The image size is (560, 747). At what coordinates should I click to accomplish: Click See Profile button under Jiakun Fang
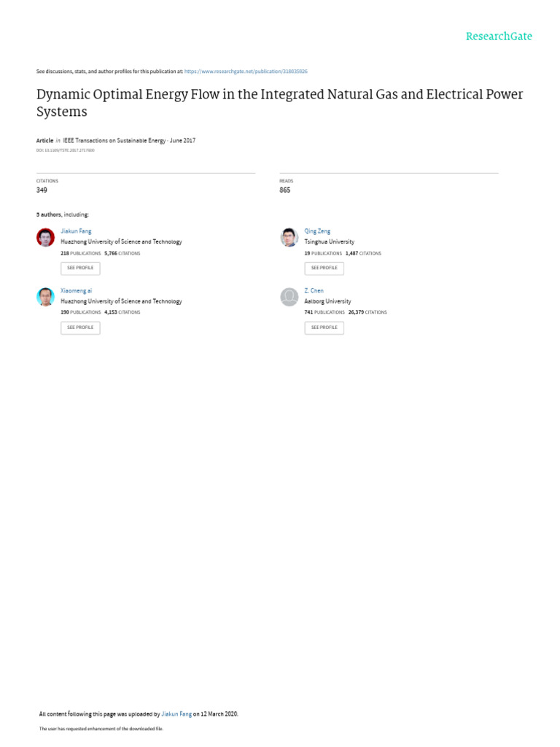tap(80, 268)
